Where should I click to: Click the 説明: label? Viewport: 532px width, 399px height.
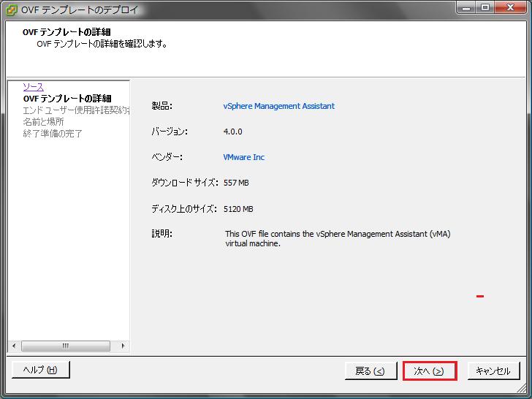point(161,234)
